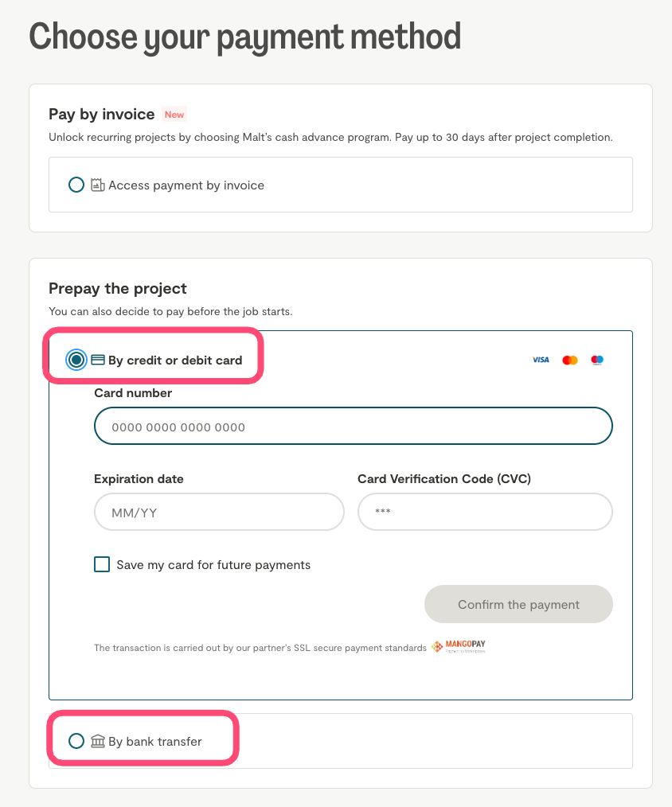The width and height of the screenshot is (672, 807).
Task: Click the Maestro logo
Action: coord(597,360)
